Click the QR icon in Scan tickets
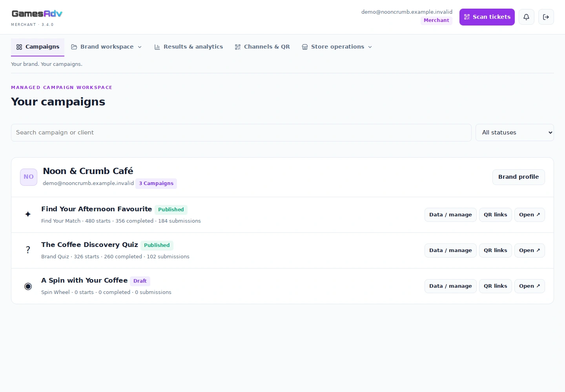The image size is (565, 392). 467,17
